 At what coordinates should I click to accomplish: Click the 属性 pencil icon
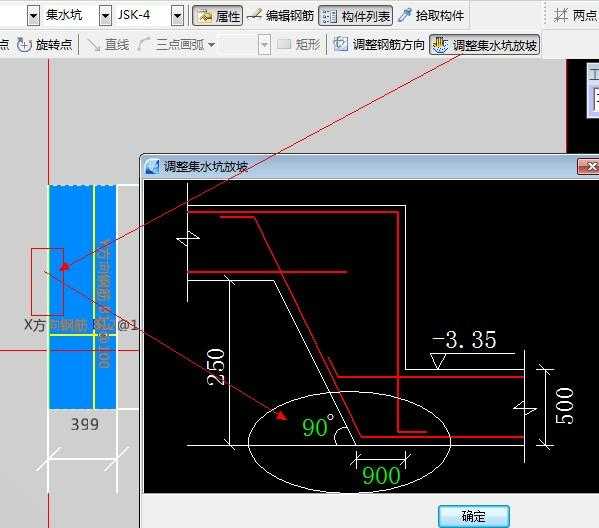pyautogui.click(x=205, y=16)
